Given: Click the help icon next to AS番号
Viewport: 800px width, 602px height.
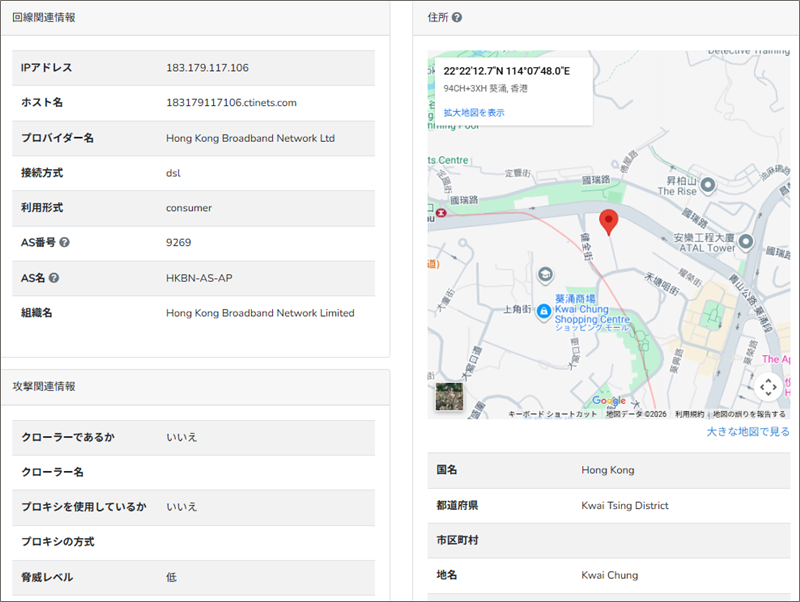Looking at the screenshot, I should (x=65, y=243).
